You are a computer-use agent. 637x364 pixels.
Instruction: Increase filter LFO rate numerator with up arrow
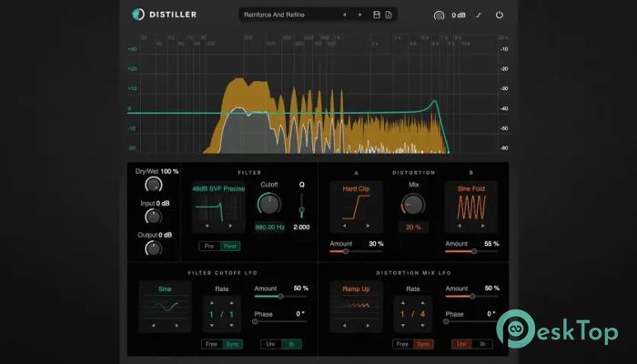click(x=212, y=303)
